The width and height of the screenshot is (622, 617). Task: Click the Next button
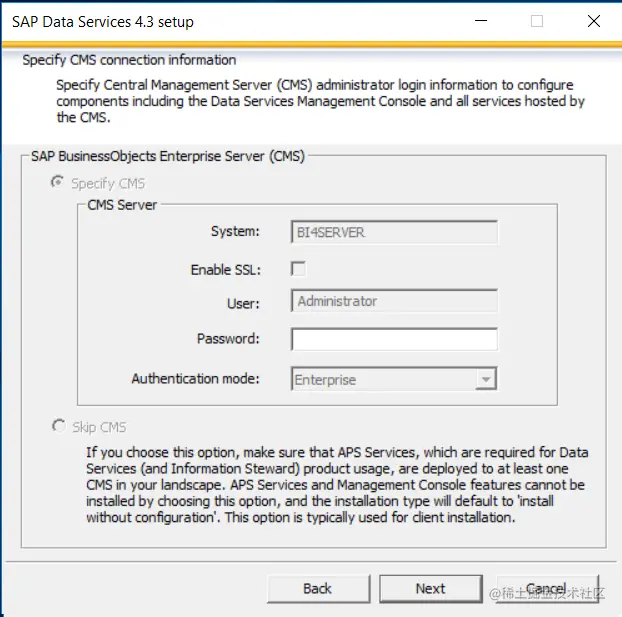[x=431, y=588]
